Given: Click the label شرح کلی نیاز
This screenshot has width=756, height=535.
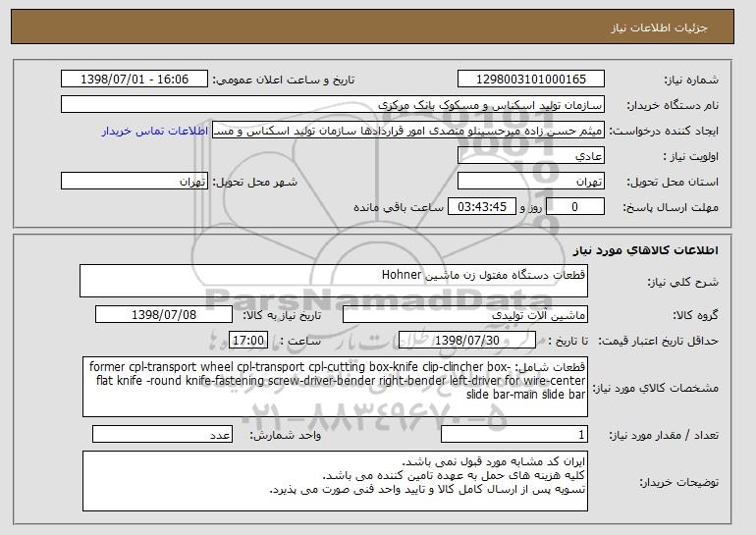Looking at the screenshot, I should pyautogui.click(x=682, y=282).
